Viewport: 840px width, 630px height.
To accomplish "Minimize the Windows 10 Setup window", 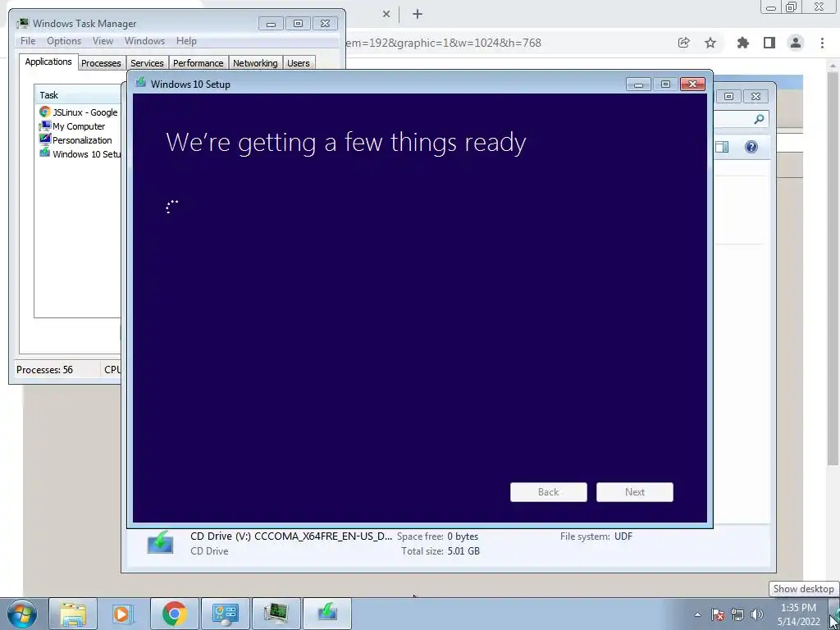I will 638,84.
